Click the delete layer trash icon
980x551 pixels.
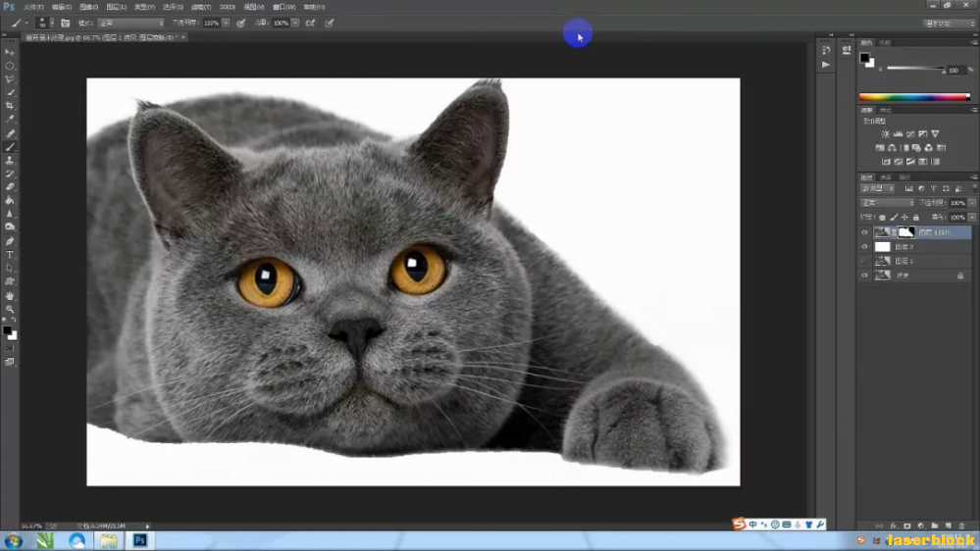962,526
